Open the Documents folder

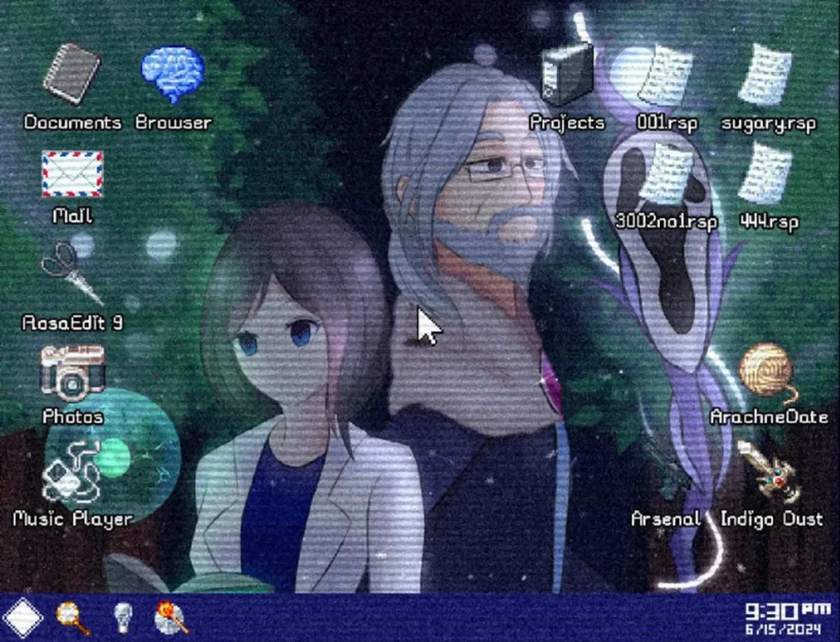click(x=71, y=74)
